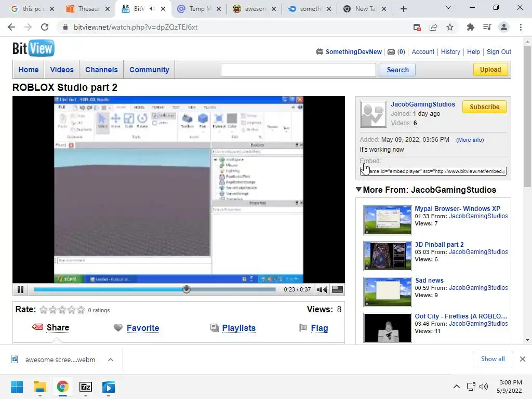Open the Help link
Image resolution: width=532 pixels, height=399 pixels.
(x=473, y=52)
